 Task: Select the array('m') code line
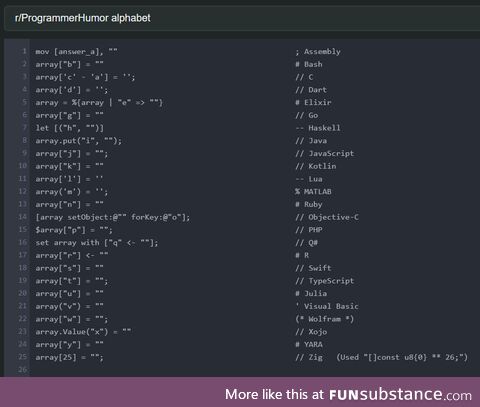(x=72, y=192)
